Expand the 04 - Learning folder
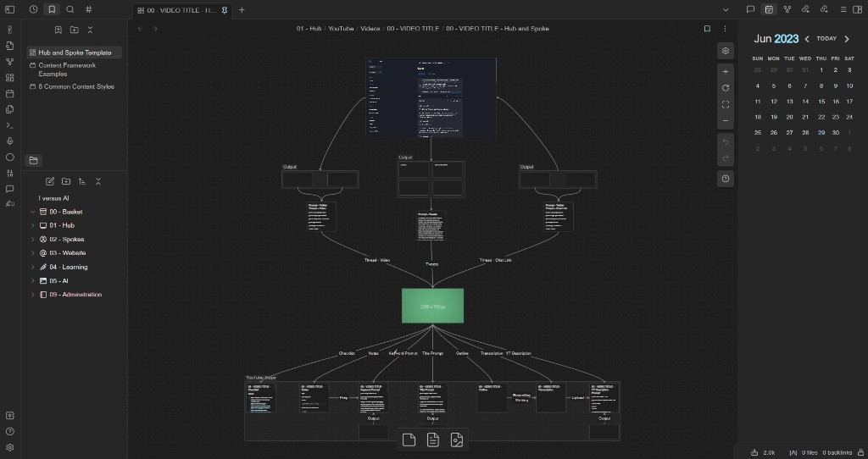 pyautogui.click(x=33, y=267)
